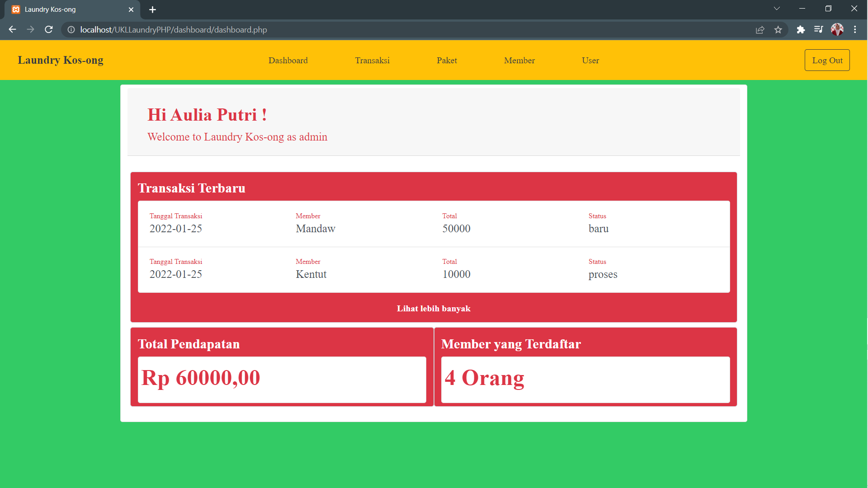Click the share icon in address bar

tap(760, 29)
